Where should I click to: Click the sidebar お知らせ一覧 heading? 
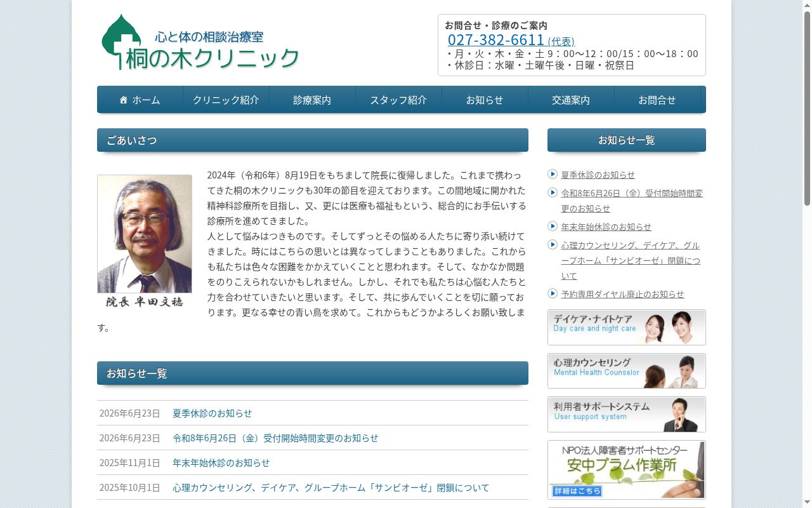pos(627,140)
